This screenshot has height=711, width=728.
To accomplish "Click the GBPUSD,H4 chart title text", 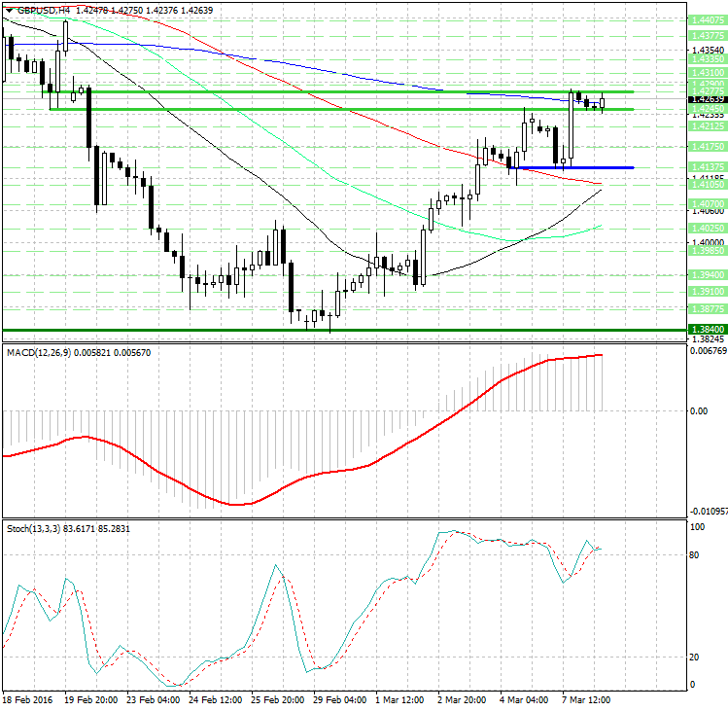I will tap(44, 11).
